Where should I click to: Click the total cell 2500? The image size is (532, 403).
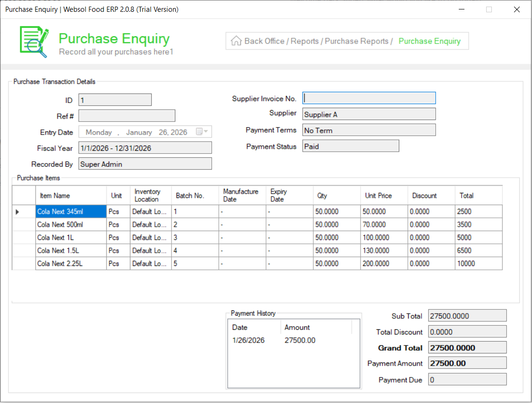[x=479, y=212]
